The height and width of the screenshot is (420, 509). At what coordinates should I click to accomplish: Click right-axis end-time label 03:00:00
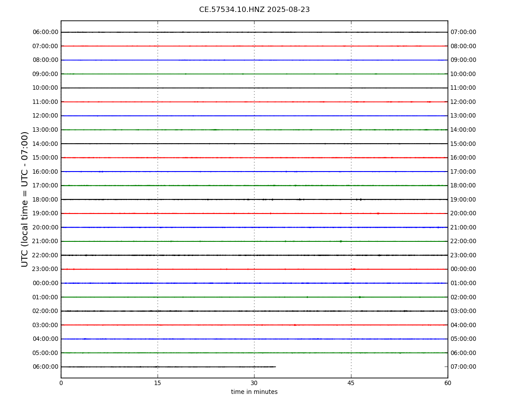(463, 311)
